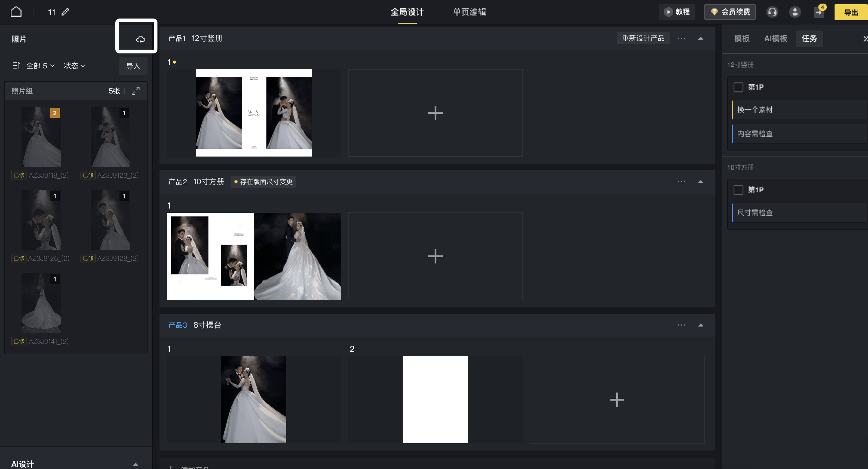Open more options for 产品1
868x469 pixels.
(681, 39)
